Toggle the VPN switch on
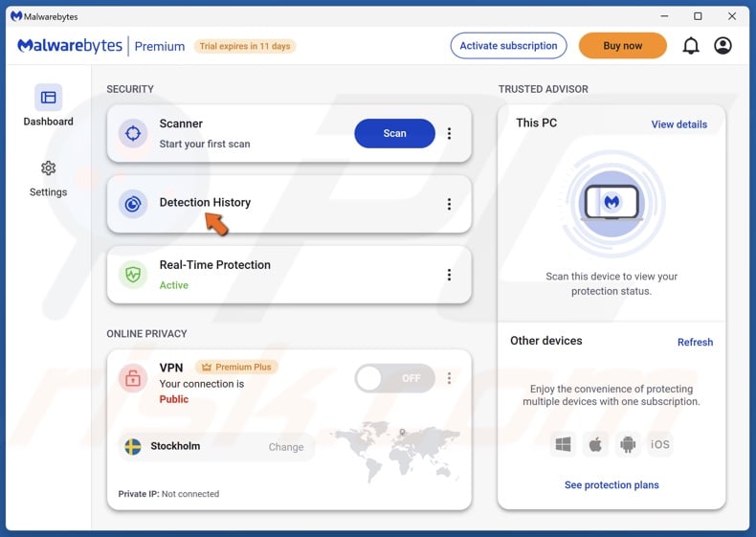This screenshot has width=756, height=537. click(x=395, y=378)
